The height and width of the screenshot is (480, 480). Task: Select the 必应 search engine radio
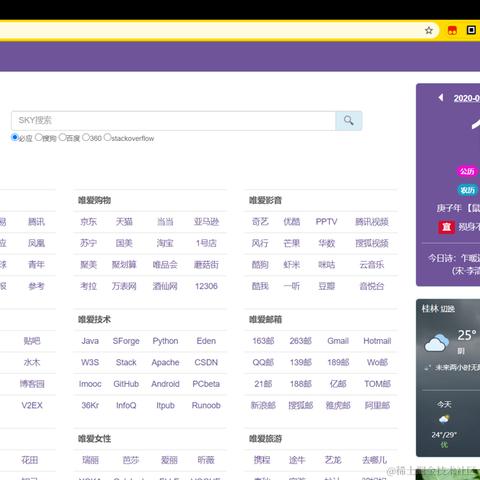pos(15,137)
